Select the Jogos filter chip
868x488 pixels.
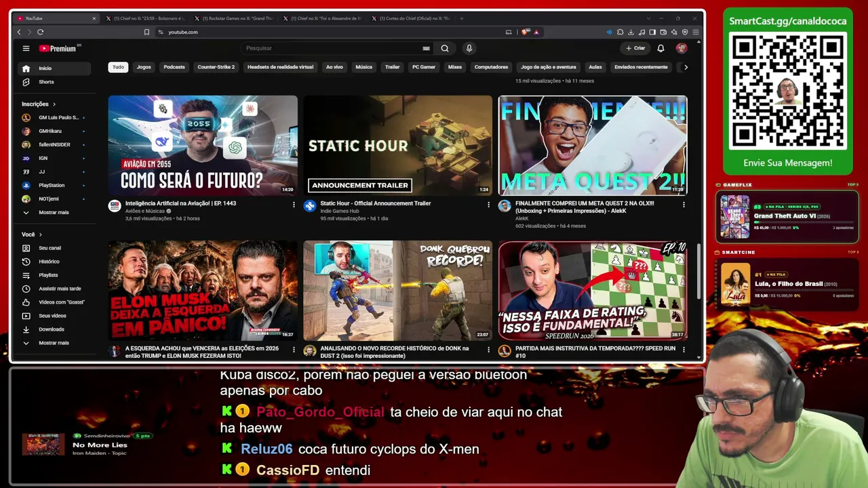pyautogui.click(x=144, y=67)
